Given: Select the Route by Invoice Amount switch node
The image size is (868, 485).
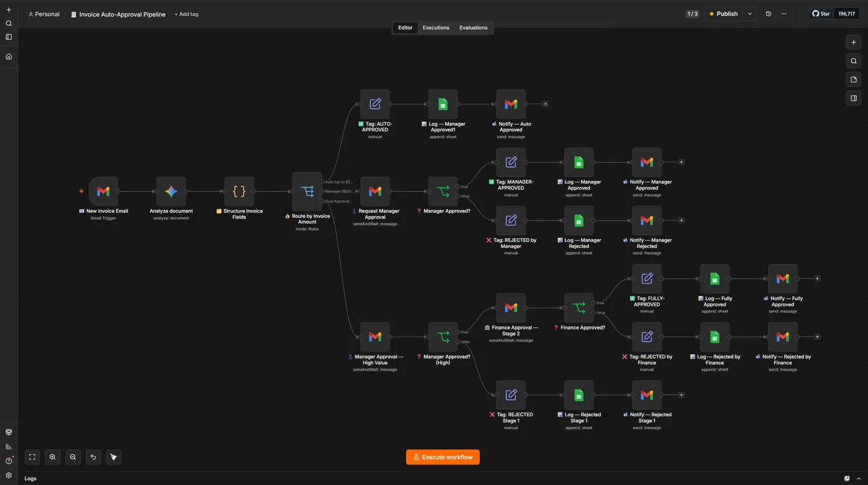Looking at the screenshot, I should [x=307, y=191].
